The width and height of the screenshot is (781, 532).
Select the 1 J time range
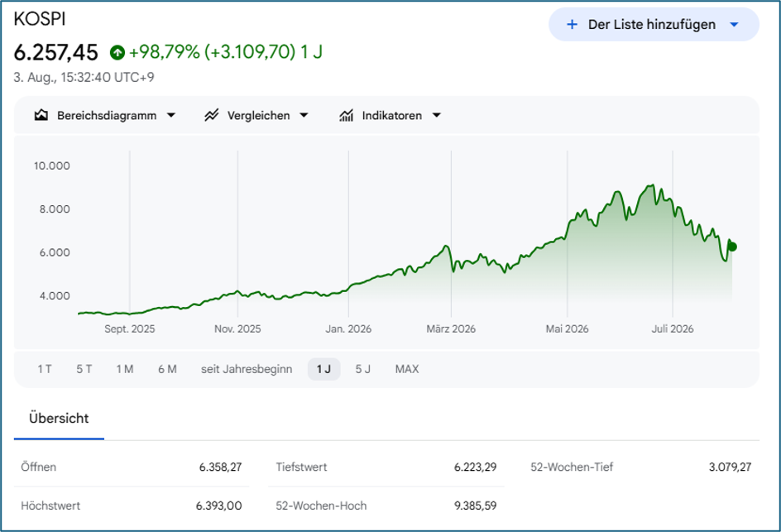click(x=323, y=369)
